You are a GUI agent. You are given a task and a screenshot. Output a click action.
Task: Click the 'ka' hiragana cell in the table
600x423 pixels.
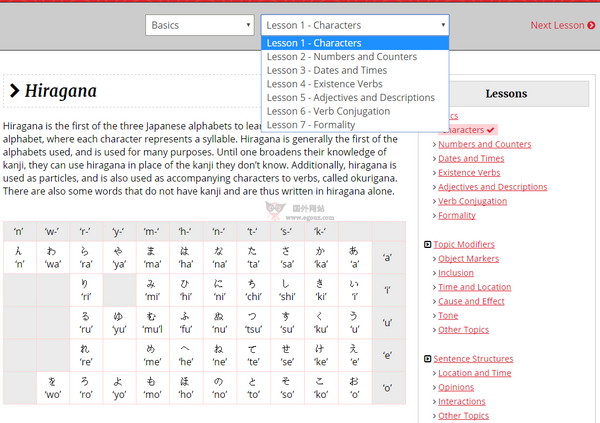tap(321, 259)
